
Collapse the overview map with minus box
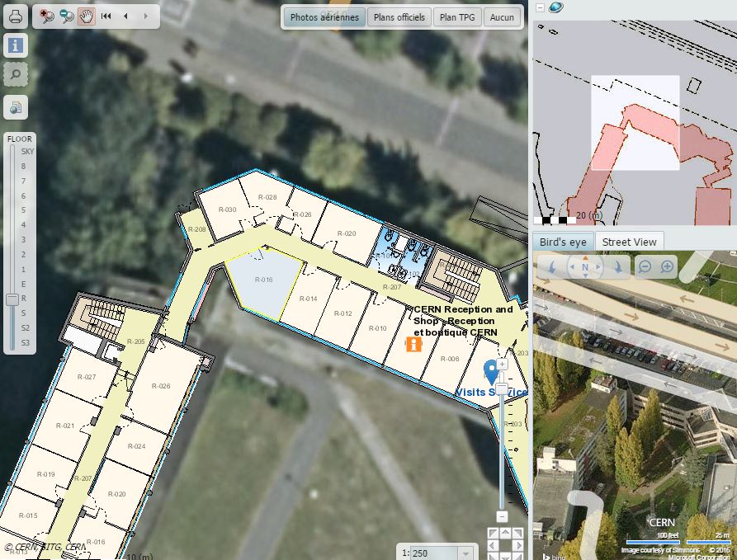coord(540,7)
